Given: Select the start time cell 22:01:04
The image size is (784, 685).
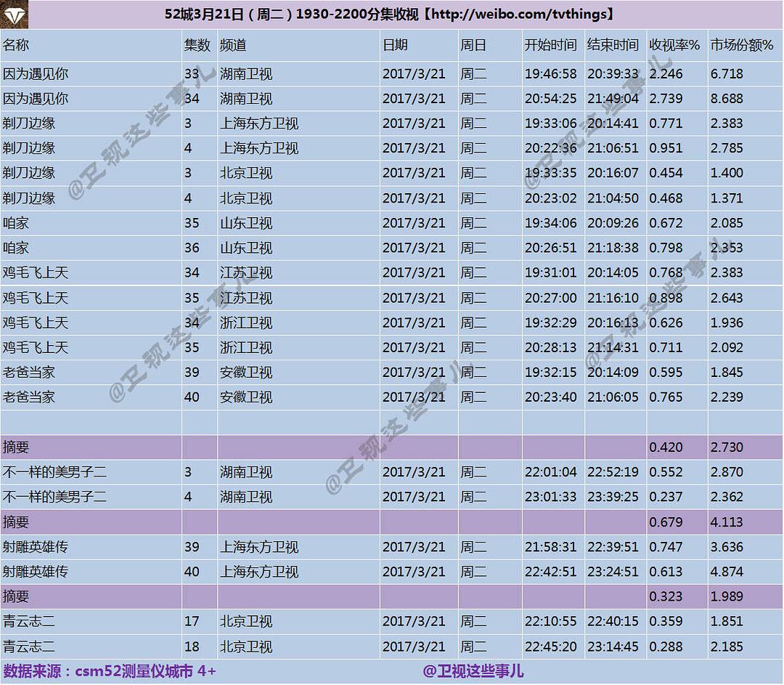Looking at the screenshot, I should 550,472.
